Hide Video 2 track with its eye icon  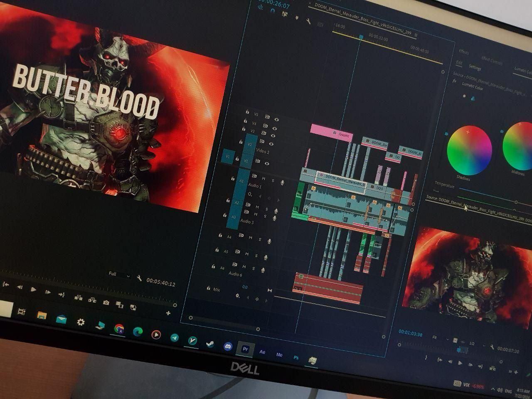tap(271, 144)
